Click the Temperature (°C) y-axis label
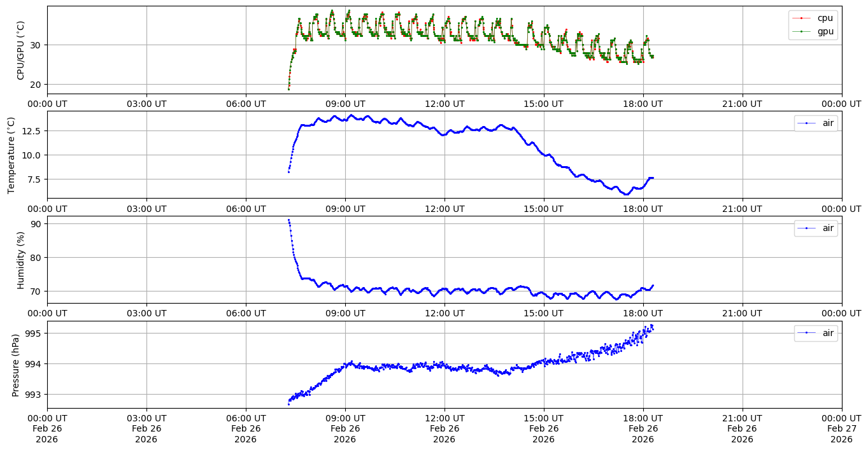 point(11,155)
